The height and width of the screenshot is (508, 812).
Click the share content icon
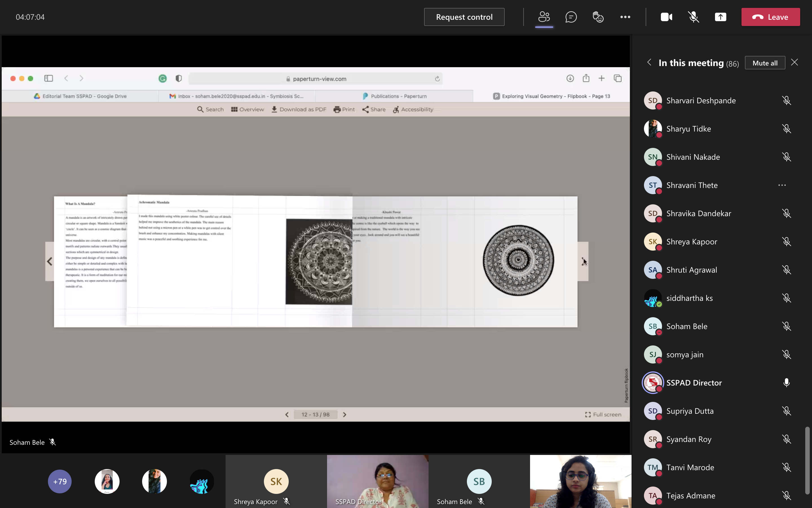coord(720,17)
